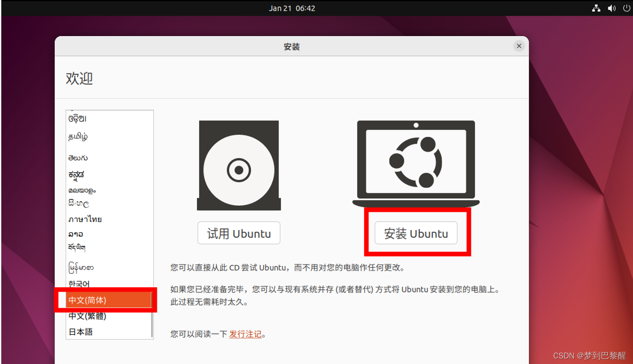Viewport: 633px width, 364px height.
Task: Click the laptop Ubuntu logo icon
Action: pos(416,164)
